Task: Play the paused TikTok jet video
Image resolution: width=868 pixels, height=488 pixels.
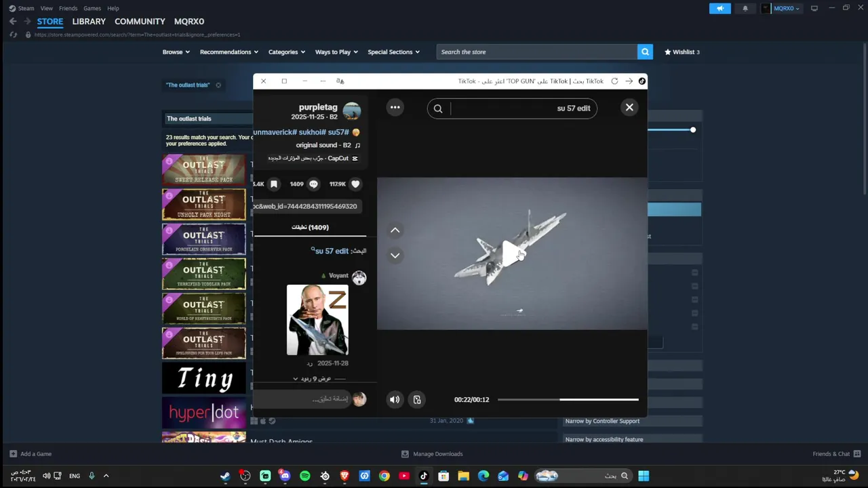Action: [x=512, y=253]
